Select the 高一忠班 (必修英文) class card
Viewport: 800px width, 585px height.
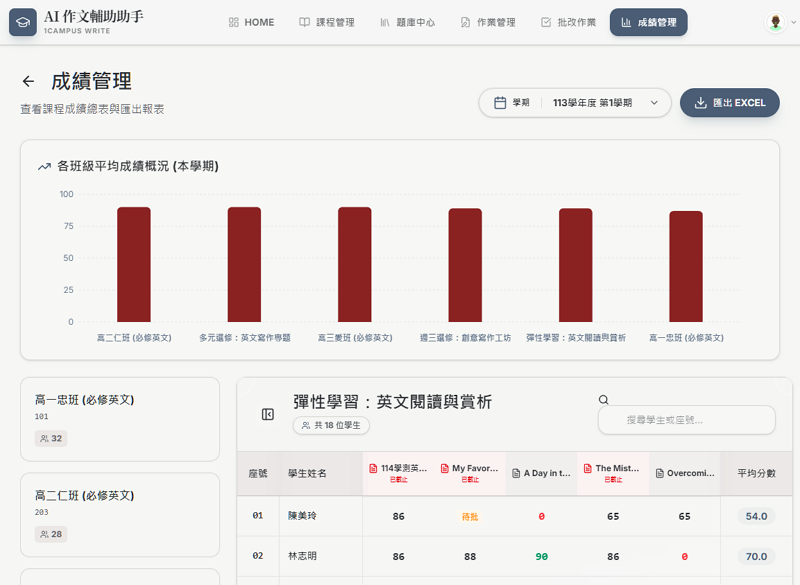click(120, 419)
